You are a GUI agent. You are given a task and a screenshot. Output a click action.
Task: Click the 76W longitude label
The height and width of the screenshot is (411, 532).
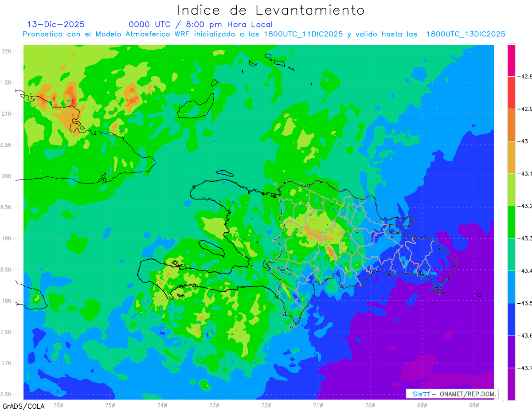coord(58,405)
